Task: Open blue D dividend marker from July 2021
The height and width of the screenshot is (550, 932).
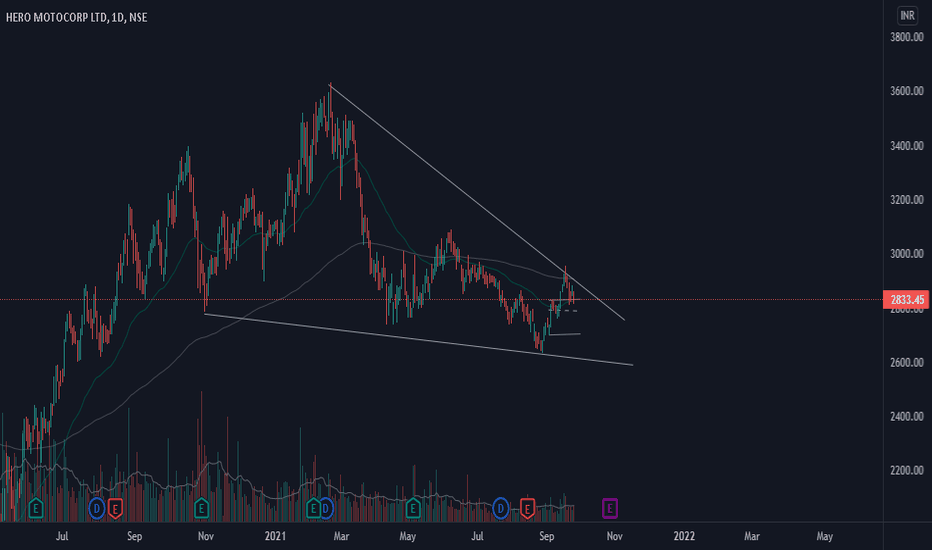Action: point(501,508)
